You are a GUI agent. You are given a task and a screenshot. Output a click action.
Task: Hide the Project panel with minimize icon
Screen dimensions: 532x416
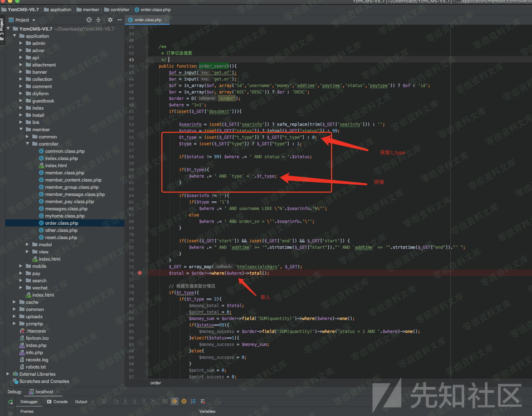coord(120,20)
